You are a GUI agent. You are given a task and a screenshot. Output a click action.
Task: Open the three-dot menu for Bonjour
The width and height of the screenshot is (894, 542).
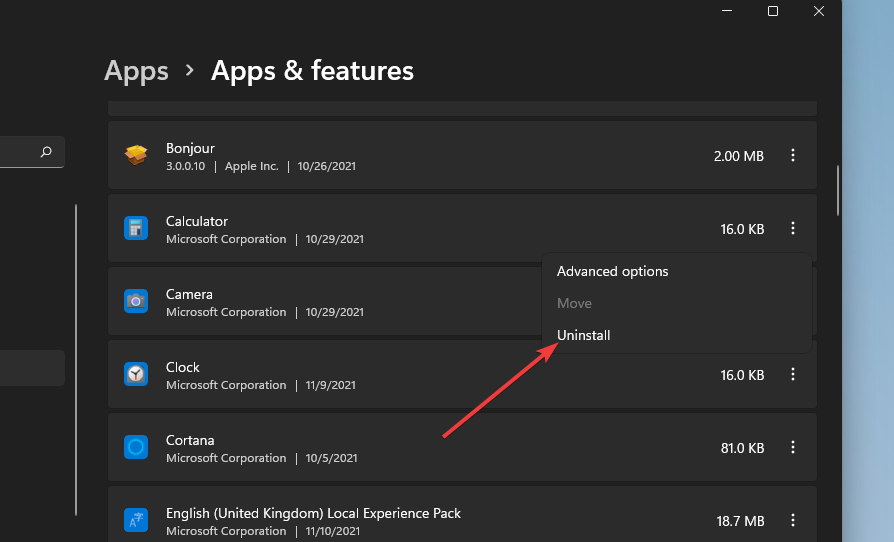click(x=793, y=155)
